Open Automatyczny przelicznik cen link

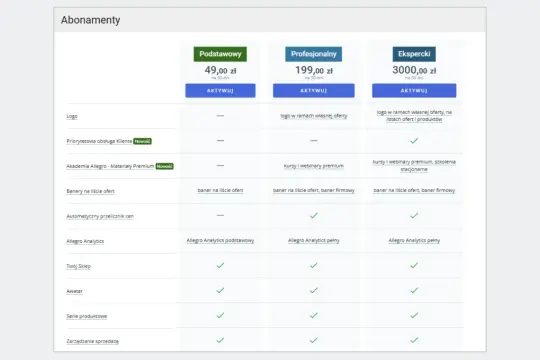100,216
